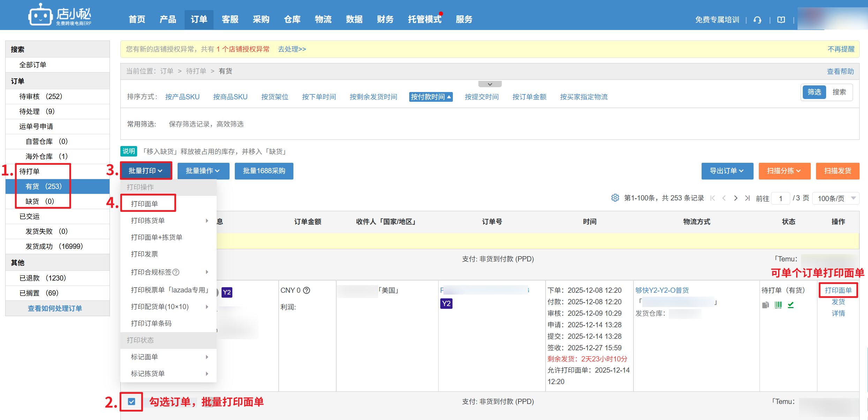
Task: Go to next page arrow
Action: point(736,198)
